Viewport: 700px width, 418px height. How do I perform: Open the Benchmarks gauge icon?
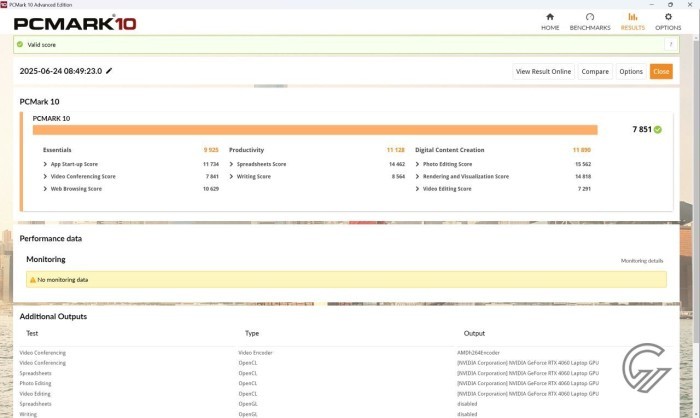pyautogui.click(x=590, y=17)
